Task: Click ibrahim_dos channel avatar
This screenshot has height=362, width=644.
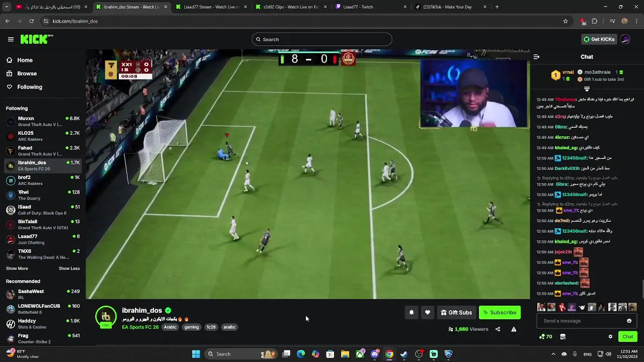Action: 106,317
